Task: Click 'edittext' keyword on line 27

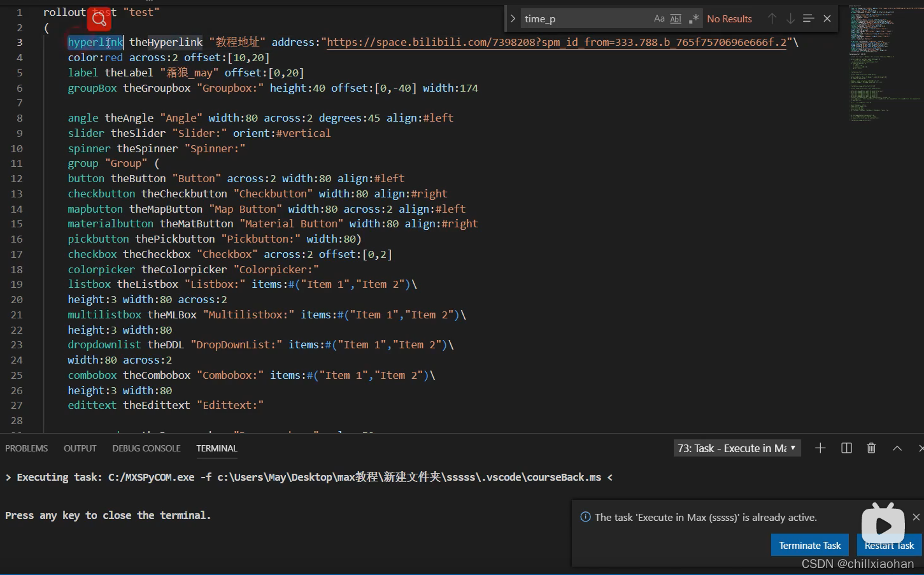Action: tap(92, 405)
